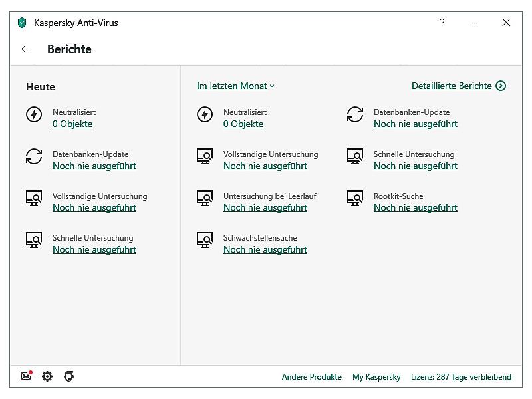The image size is (532, 399).
Task: Open the Andere Produkte link
Action: point(311,377)
